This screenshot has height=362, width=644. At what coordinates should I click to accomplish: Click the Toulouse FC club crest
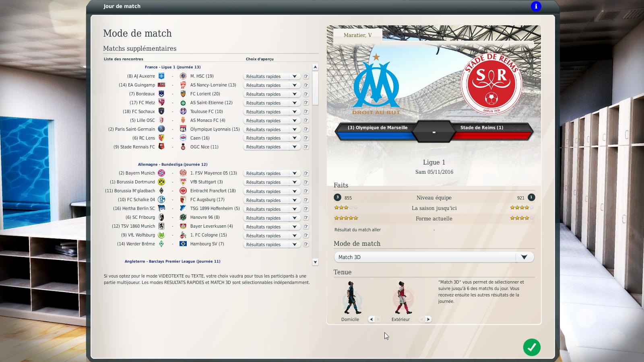click(183, 111)
